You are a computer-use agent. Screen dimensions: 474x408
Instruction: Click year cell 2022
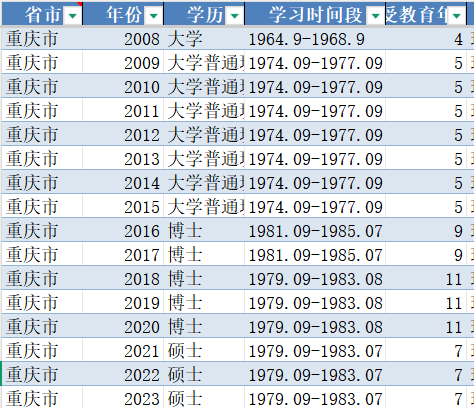click(123, 374)
